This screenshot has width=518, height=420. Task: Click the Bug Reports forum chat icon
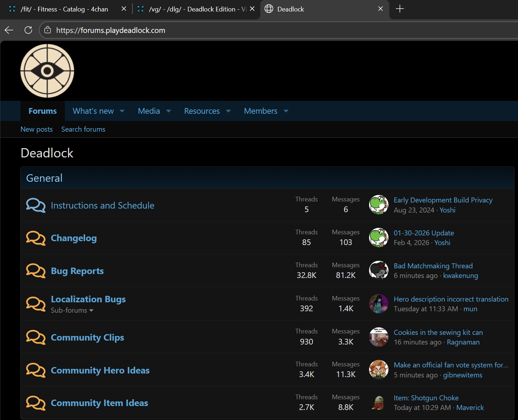(x=36, y=271)
